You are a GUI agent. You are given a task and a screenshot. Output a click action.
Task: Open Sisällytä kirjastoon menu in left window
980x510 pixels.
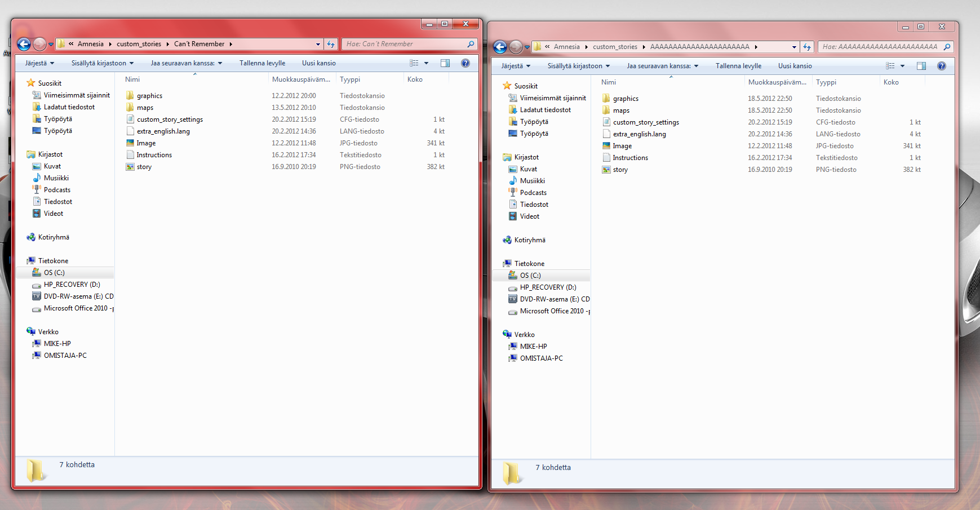click(x=102, y=63)
